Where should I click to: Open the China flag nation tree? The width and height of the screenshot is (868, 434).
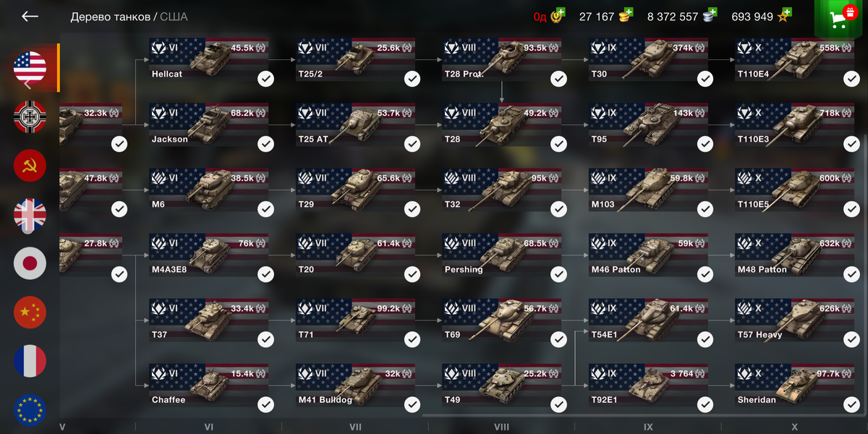pos(30,312)
